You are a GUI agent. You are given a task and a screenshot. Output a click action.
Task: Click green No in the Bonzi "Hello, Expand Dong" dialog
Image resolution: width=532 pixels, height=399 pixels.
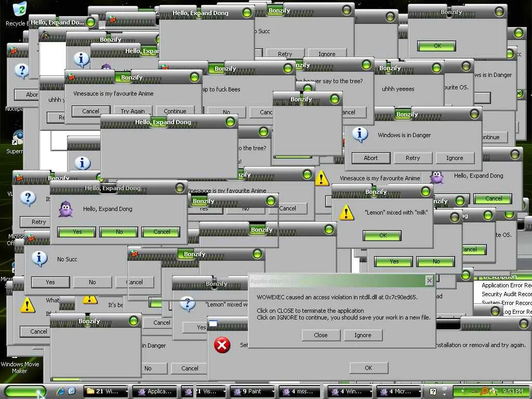click(119, 232)
